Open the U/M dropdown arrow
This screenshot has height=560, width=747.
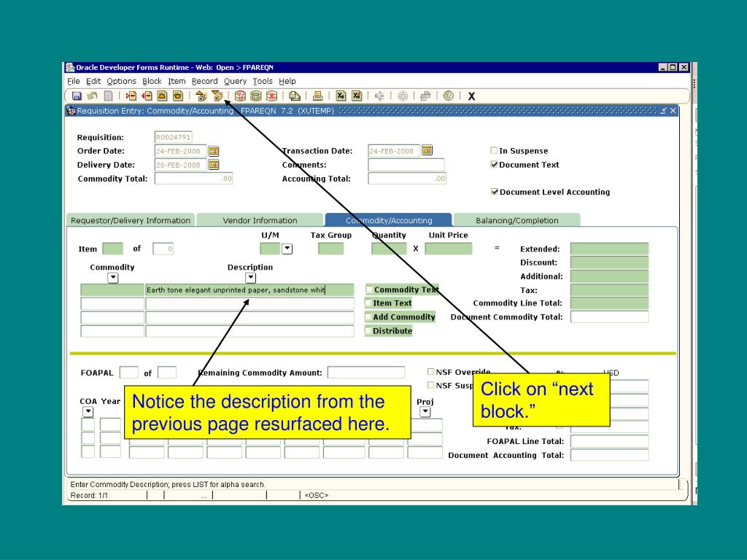point(287,249)
